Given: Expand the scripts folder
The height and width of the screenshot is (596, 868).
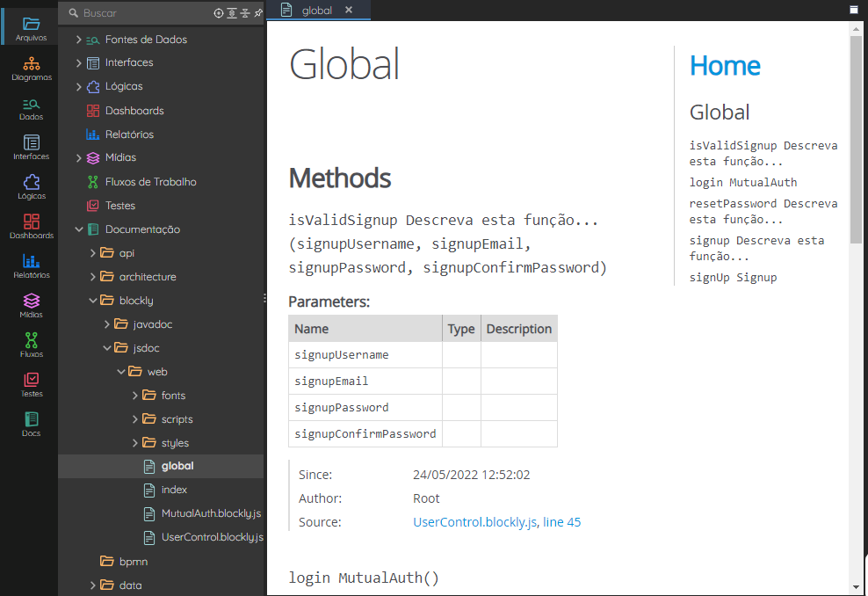Looking at the screenshot, I should click(134, 419).
